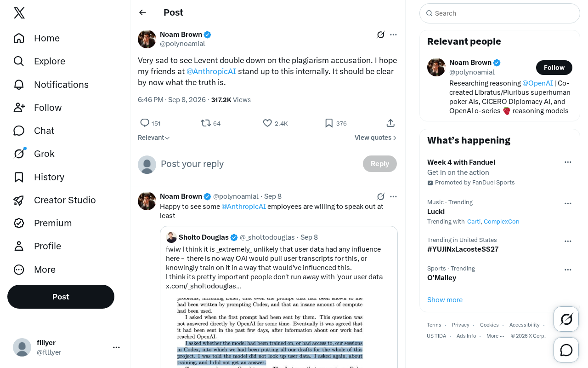Viewport: 588px width, 368px height.
Task: Click the Search input field
Action: tap(500, 13)
